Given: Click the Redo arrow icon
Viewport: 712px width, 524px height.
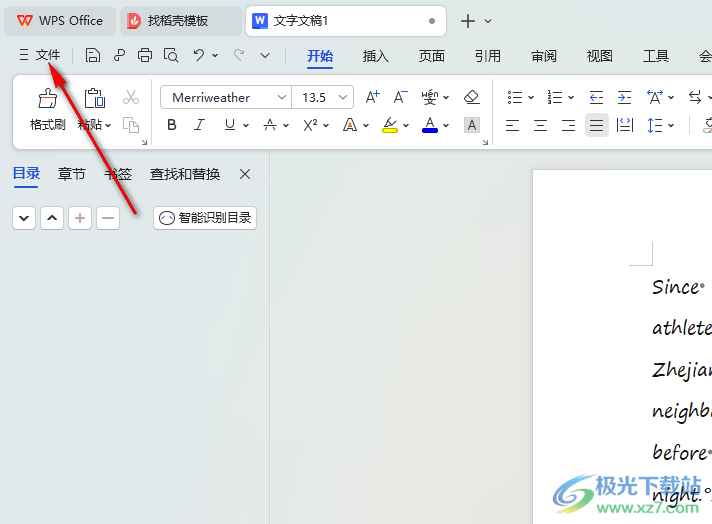Looking at the screenshot, I should tap(239, 55).
